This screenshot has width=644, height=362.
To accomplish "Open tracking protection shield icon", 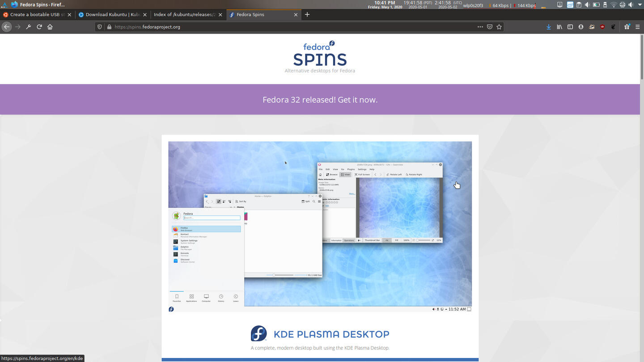I will [100, 27].
